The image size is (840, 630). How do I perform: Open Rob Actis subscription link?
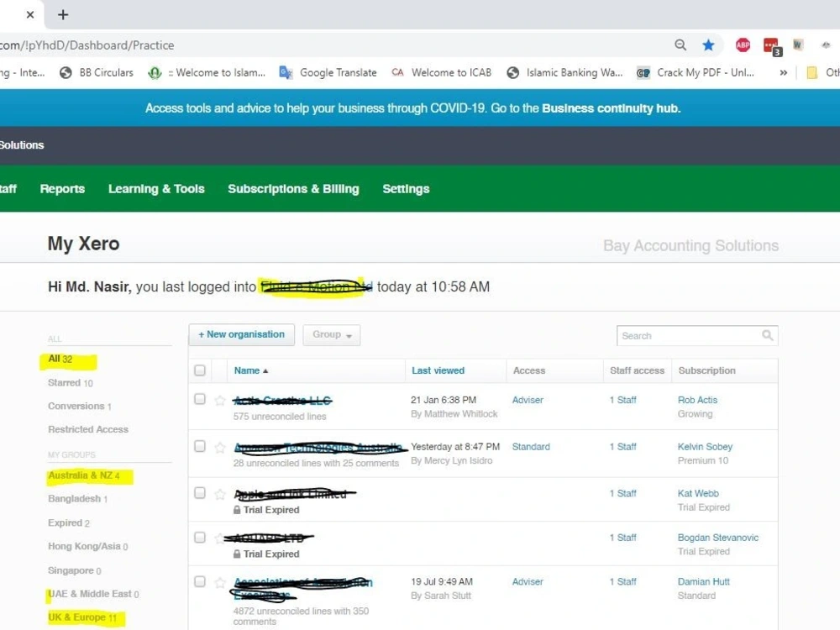(x=697, y=400)
